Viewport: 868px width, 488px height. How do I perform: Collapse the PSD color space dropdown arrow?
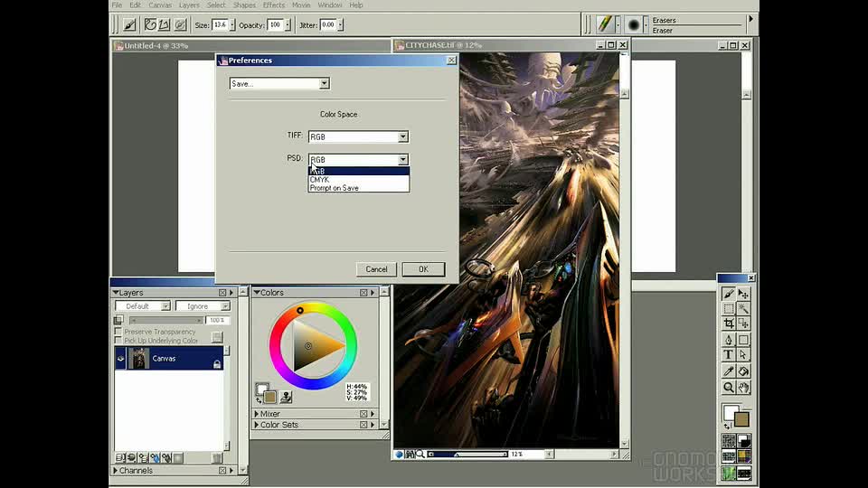[403, 159]
